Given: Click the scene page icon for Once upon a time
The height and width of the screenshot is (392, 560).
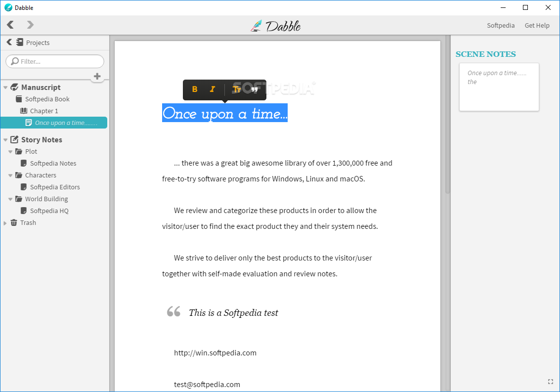Looking at the screenshot, I should point(29,123).
